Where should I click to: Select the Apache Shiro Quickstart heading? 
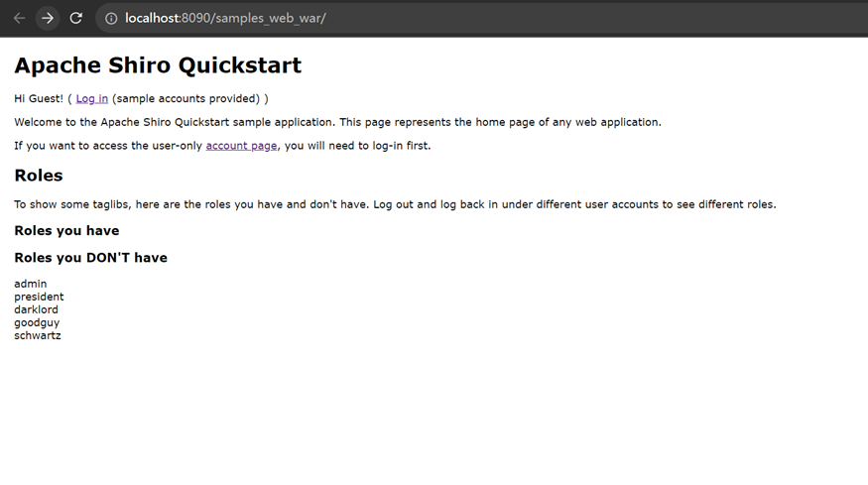[158, 65]
